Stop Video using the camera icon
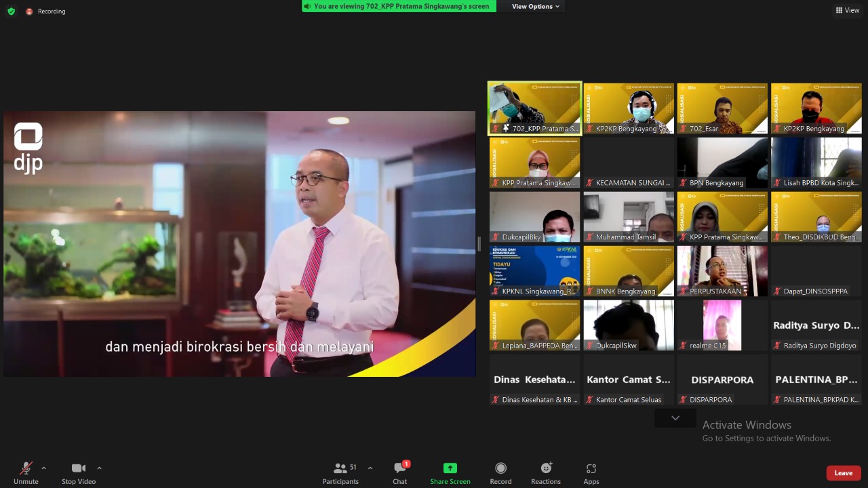The height and width of the screenshot is (488, 868). (79, 468)
